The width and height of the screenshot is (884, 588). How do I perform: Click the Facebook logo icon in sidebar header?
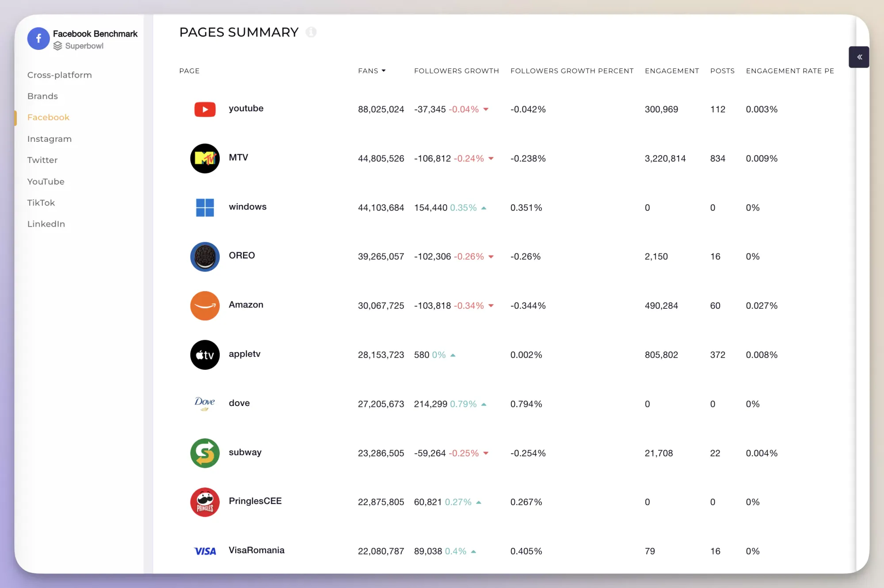(x=38, y=38)
